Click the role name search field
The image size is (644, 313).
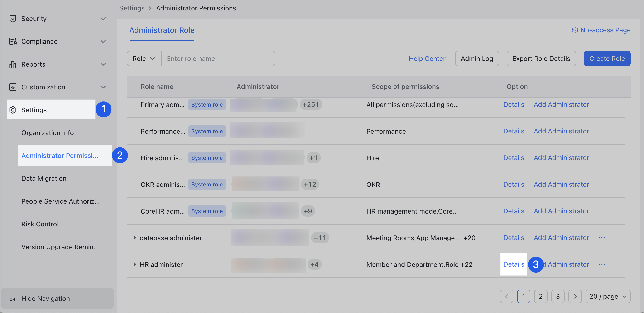218,59
